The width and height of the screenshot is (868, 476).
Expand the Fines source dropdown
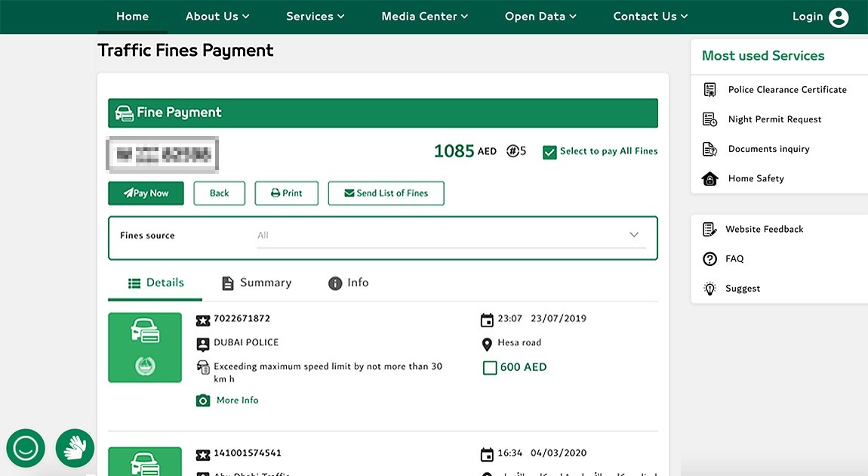point(634,235)
